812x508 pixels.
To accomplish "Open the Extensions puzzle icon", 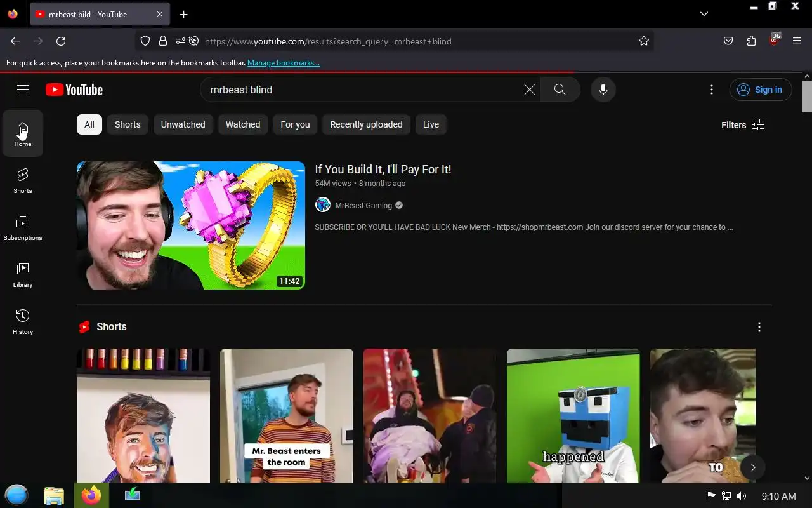I will pos(751,41).
